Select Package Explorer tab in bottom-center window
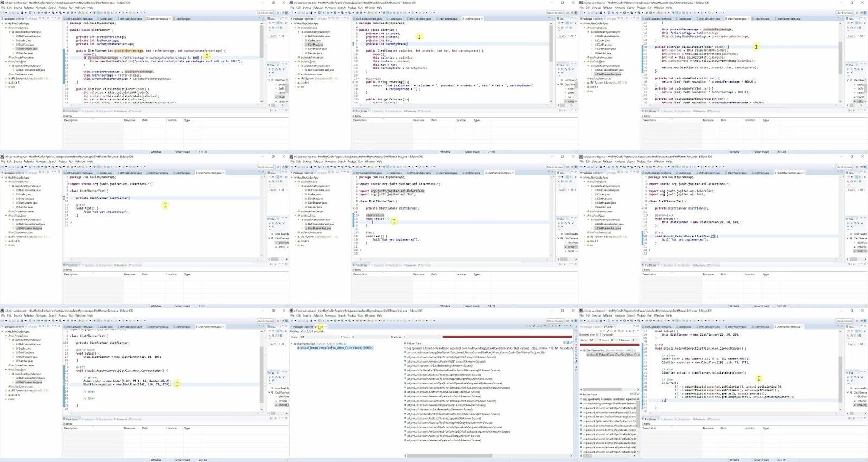The width and height of the screenshot is (868, 462). tap(303, 327)
